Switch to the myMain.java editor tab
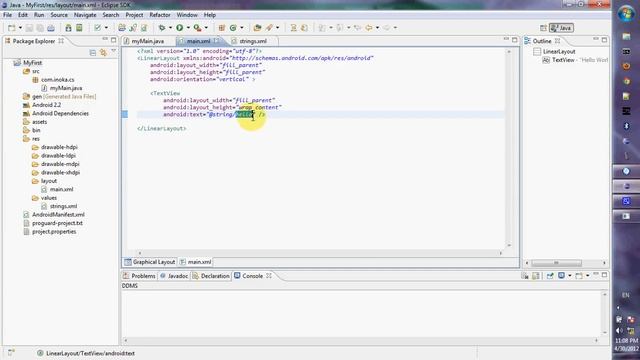 [144, 41]
